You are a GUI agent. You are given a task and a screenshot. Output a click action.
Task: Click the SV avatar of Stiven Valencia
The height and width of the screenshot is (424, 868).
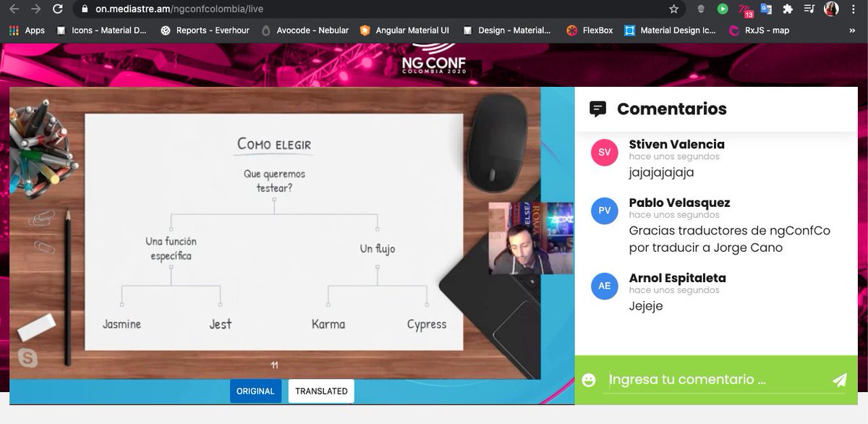605,153
